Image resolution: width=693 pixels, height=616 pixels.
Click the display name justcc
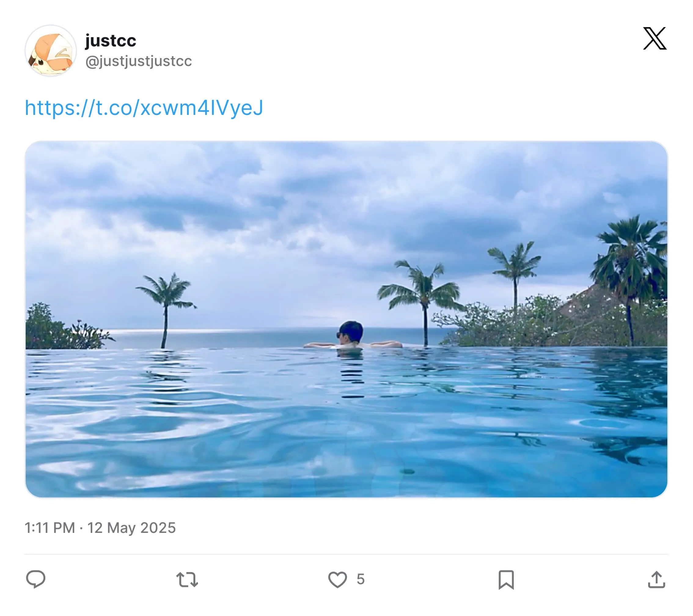click(111, 41)
